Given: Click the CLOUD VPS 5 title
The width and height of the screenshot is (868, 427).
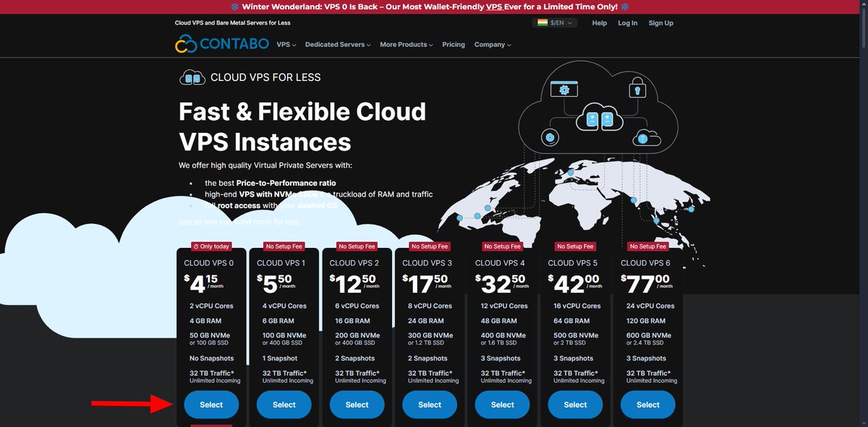Looking at the screenshot, I should tap(574, 263).
